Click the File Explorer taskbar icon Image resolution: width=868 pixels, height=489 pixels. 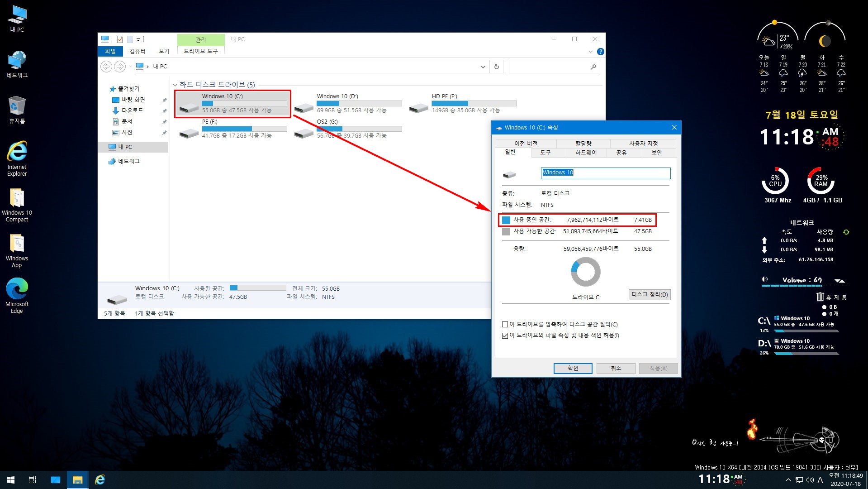click(78, 480)
